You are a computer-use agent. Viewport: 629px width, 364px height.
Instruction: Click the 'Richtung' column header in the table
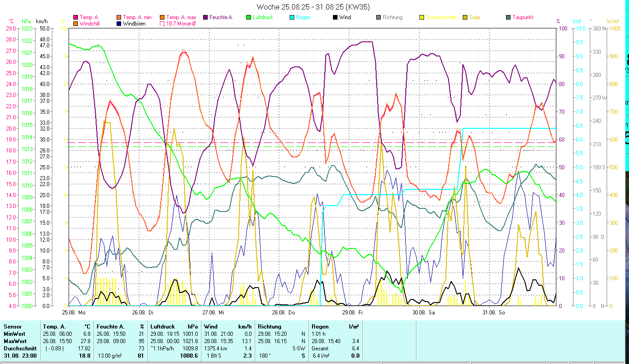point(270,326)
